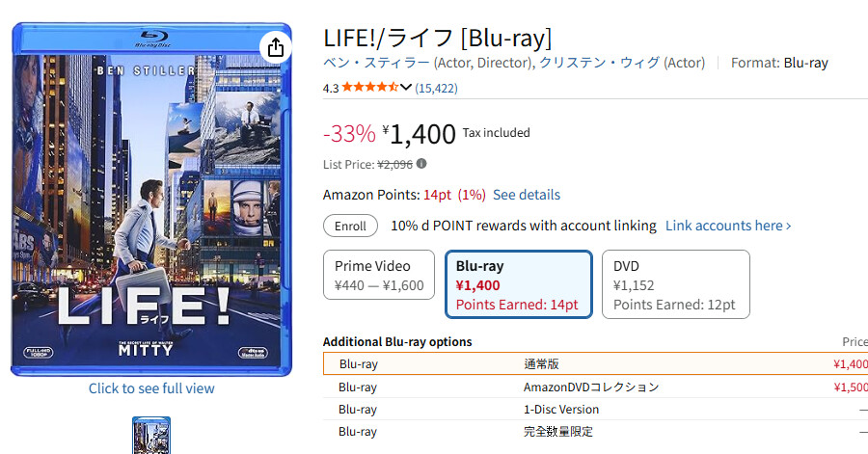868x454 pixels.
Task: Choose the AmazonDVDコレクション Blu-ray option
Action: pos(595,387)
